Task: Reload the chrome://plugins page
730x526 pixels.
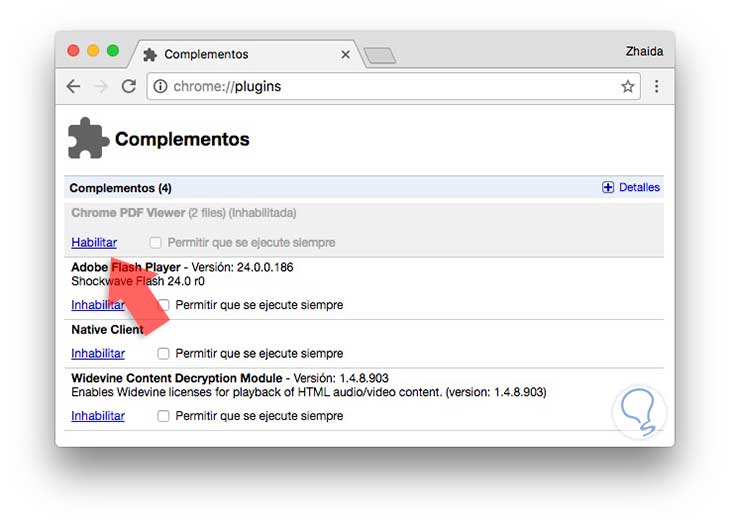Action: (129, 86)
